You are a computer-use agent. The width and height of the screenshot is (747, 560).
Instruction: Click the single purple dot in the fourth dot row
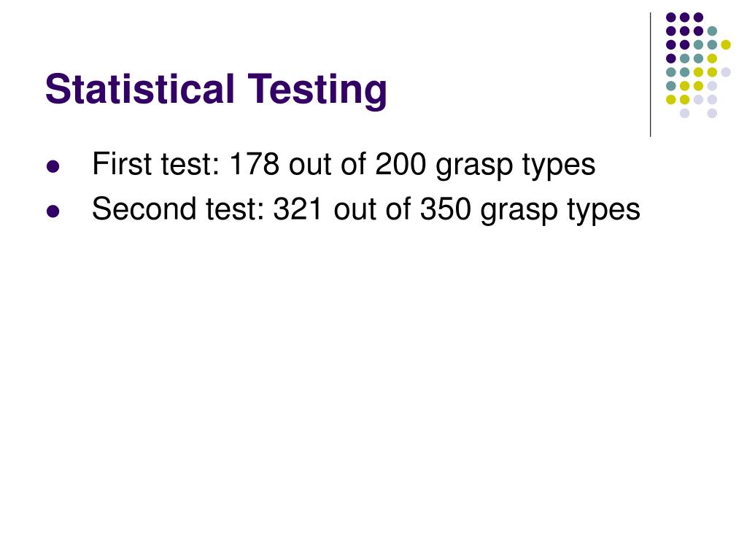coord(671,58)
